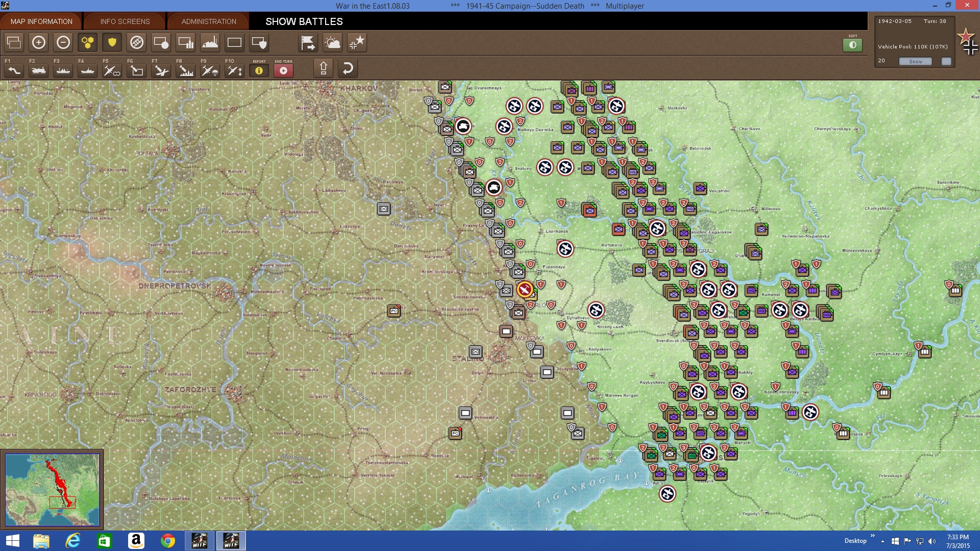Click the ZAPOROZHYE city label

point(190,389)
